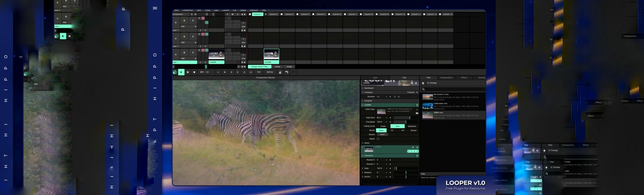Adjust the Rotation slider
Image resolution: width=644 pixels, height=195 pixels.
(406, 173)
